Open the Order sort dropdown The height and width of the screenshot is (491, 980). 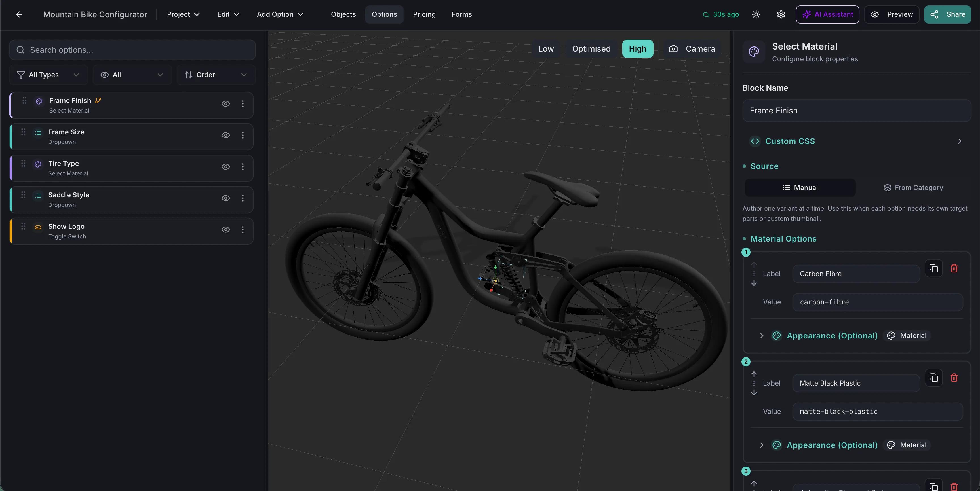(216, 75)
